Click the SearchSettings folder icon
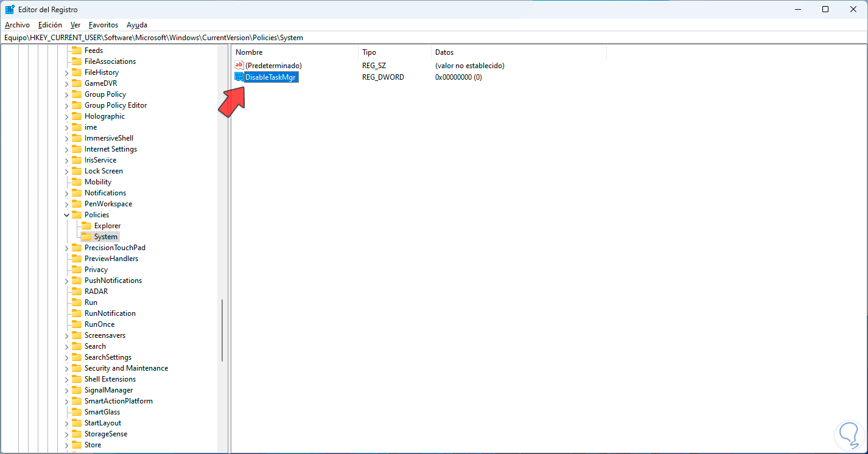 tap(77, 357)
